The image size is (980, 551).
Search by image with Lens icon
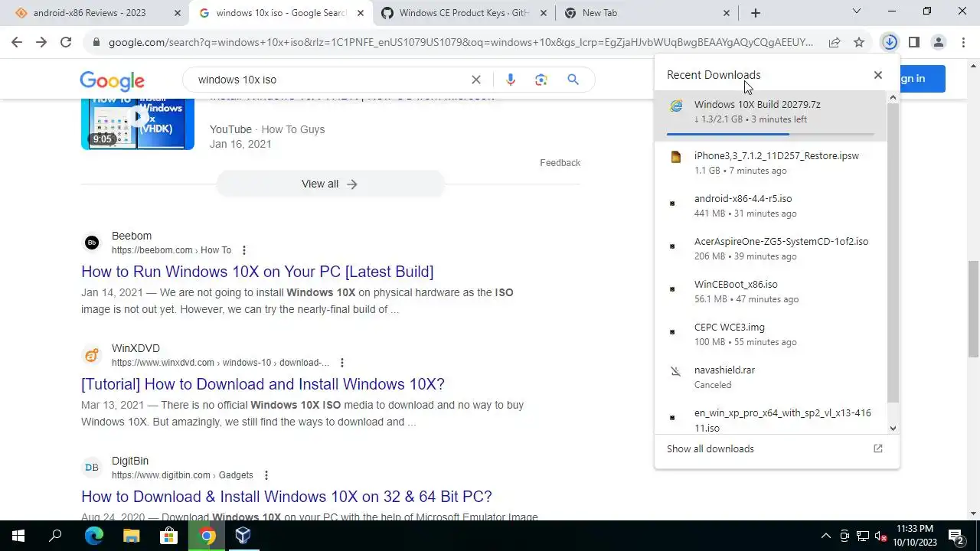coord(541,80)
